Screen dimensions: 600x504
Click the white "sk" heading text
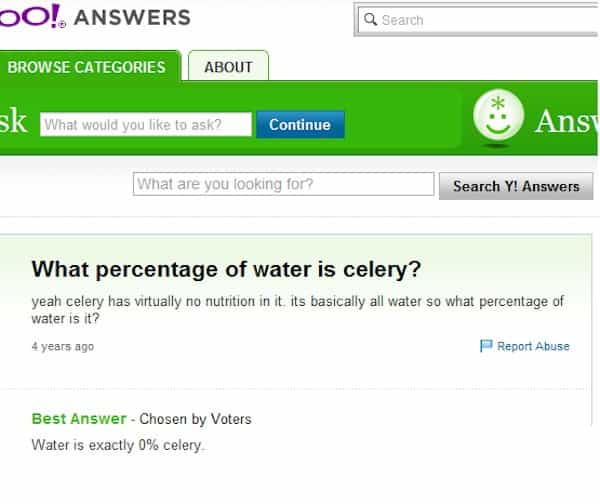point(14,121)
